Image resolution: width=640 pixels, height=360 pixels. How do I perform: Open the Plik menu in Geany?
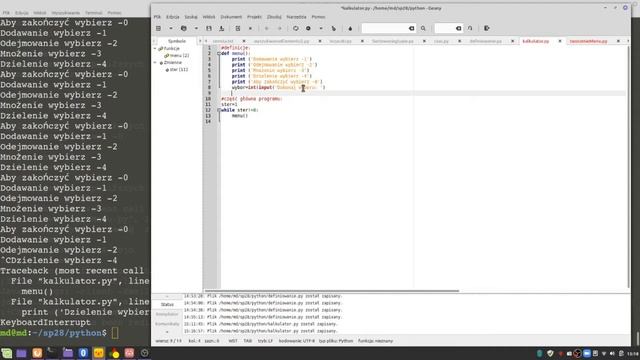(157, 17)
